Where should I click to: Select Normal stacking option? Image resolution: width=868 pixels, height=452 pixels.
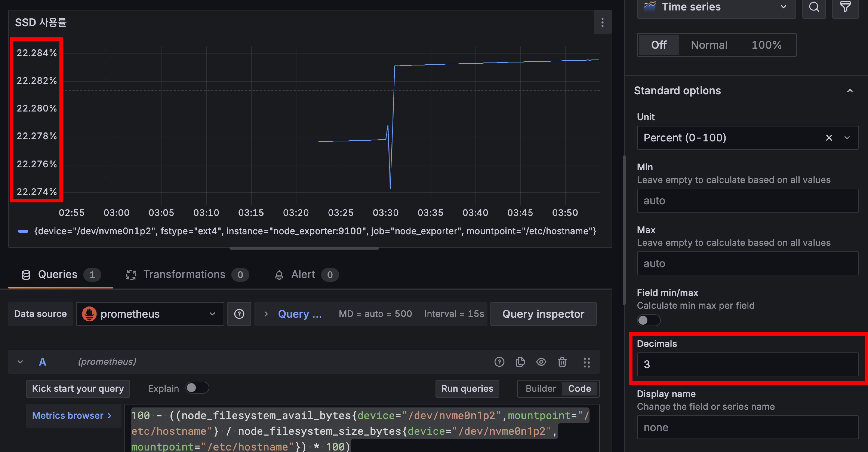point(709,45)
